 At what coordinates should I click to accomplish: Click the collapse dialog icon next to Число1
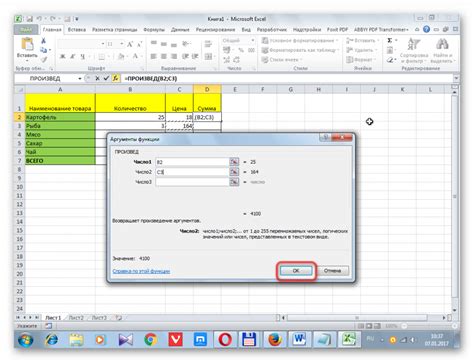[x=234, y=162]
